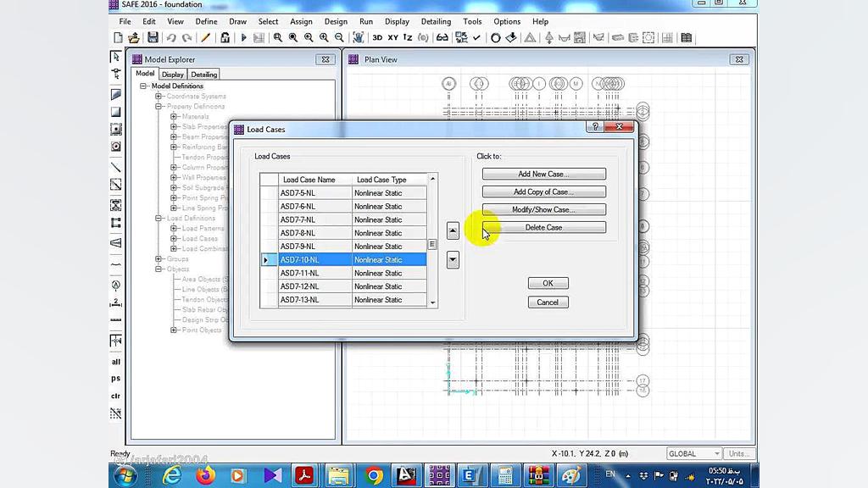Open Firefox from the taskbar
Image resolution: width=868 pixels, height=488 pixels.
point(205,475)
